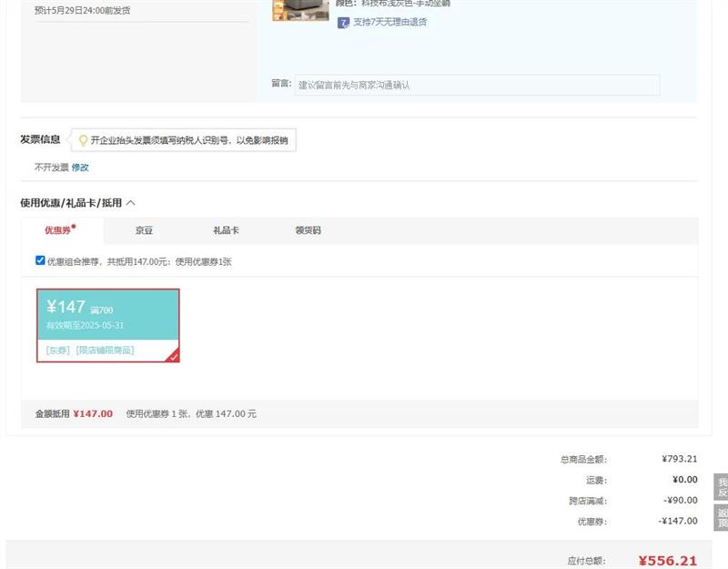Click the red checkmark corner on the ¥147 coupon
The height and width of the screenshot is (569, 728).
click(x=172, y=356)
